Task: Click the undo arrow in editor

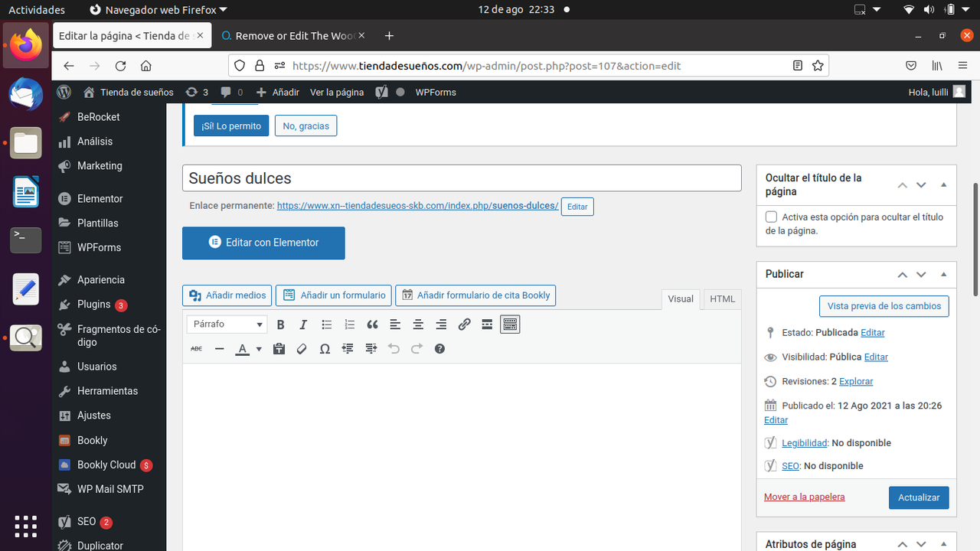Action: (394, 349)
